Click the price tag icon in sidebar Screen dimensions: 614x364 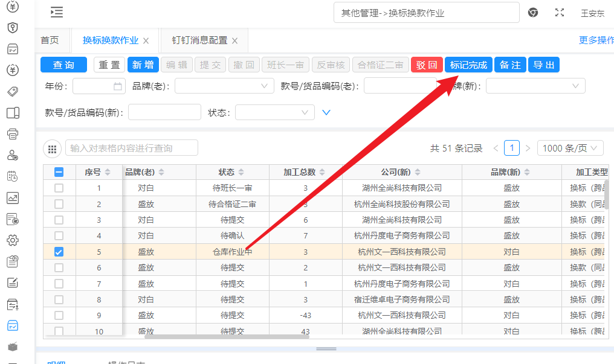click(13, 91)
